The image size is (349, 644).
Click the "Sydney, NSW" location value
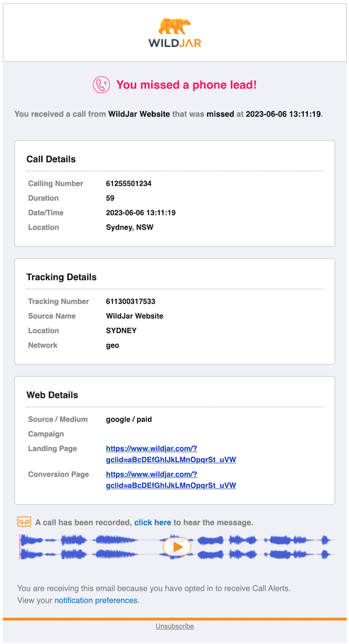[129, 227]
